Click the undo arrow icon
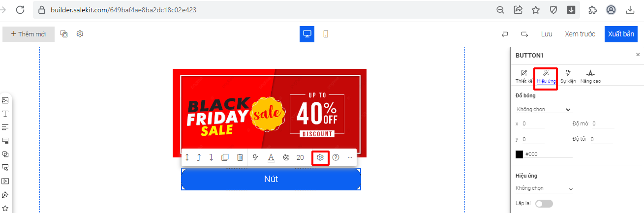Image resolution: width=644 pixels, height=213 pixels. (505, 34)
